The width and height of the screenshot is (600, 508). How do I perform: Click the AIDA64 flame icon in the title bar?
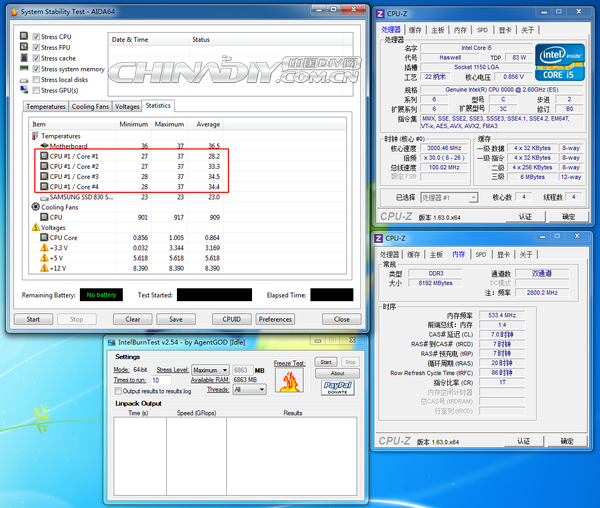click(15, 12)
